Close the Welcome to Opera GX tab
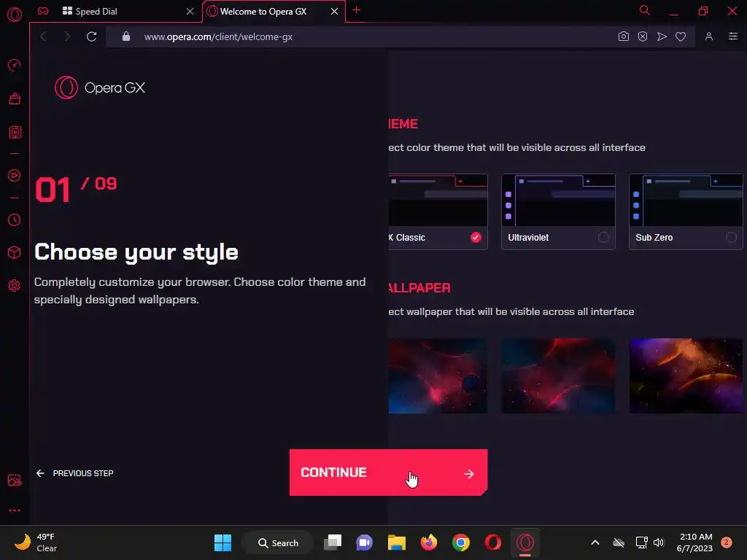747x560 pixels. [334, 11]
